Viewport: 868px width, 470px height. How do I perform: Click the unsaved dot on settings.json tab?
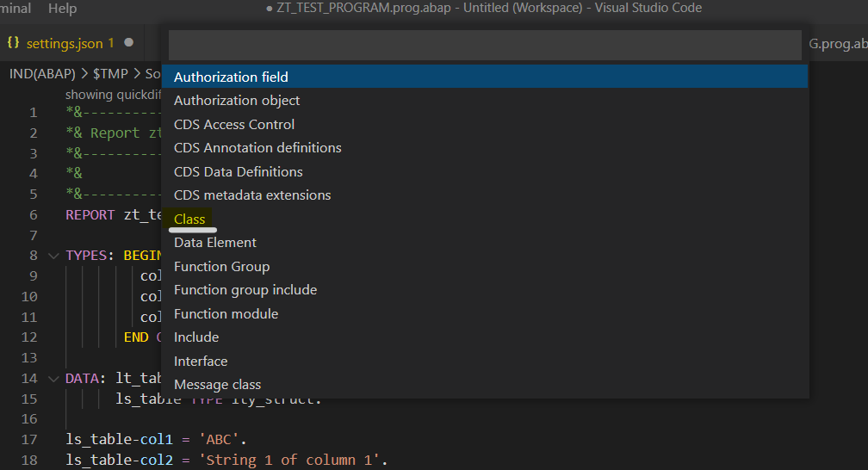point(128,42)
